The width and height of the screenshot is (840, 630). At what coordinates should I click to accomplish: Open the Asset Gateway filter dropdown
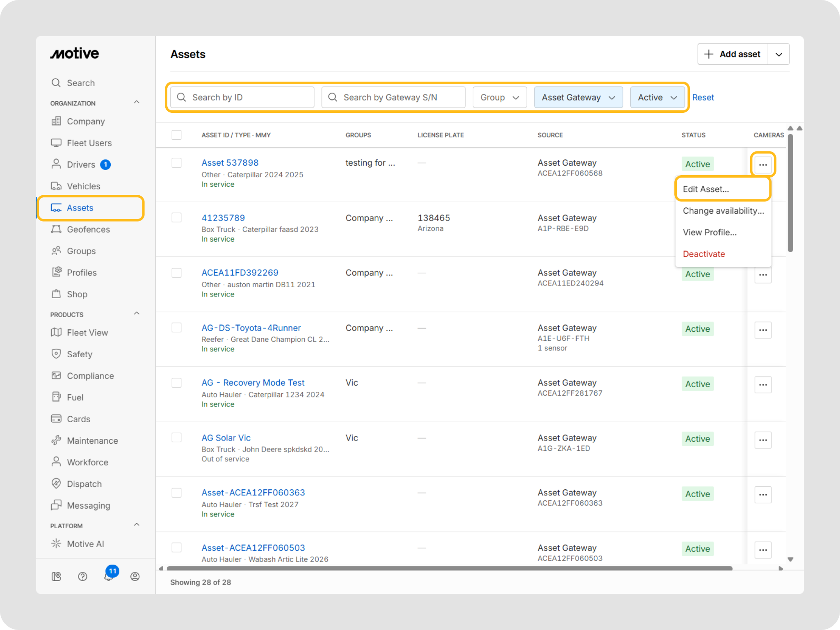[578, 97]
